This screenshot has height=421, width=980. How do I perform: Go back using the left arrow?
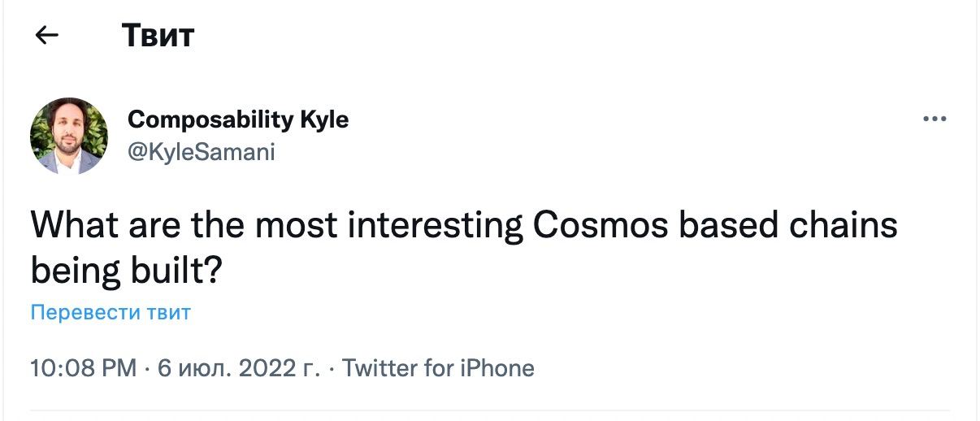[x=47, y=35]
